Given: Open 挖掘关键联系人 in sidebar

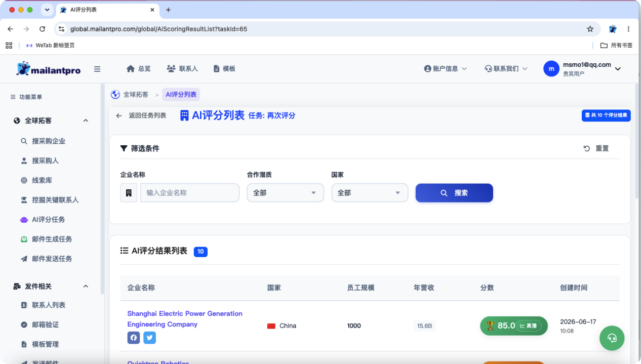Looking at the screenshot, I should click(50, 200).
